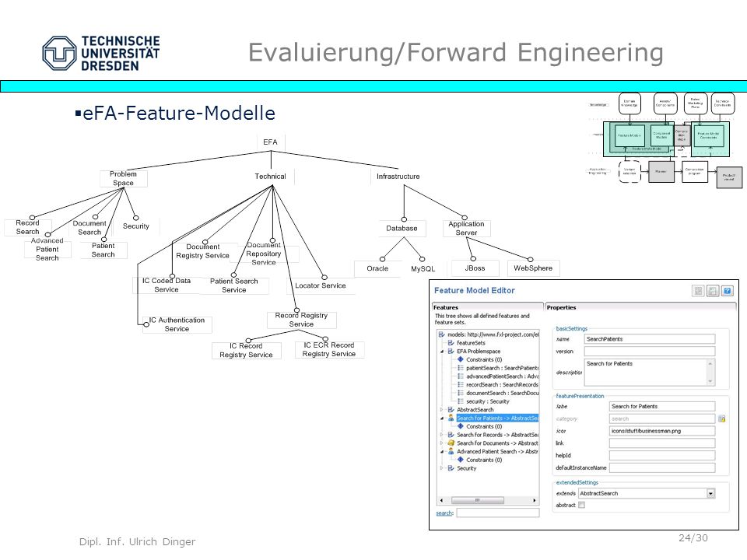This screenshot has height=560, width=747.
Task: Click the WebSphere node in diagram
Action: 533,268
